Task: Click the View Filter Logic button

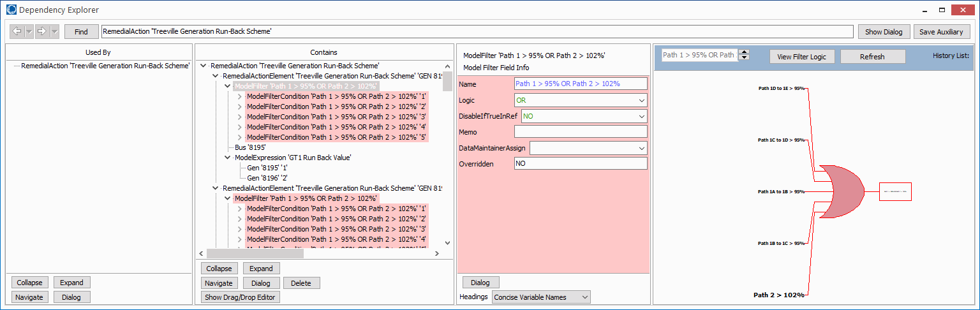Action: pos(801,57)
